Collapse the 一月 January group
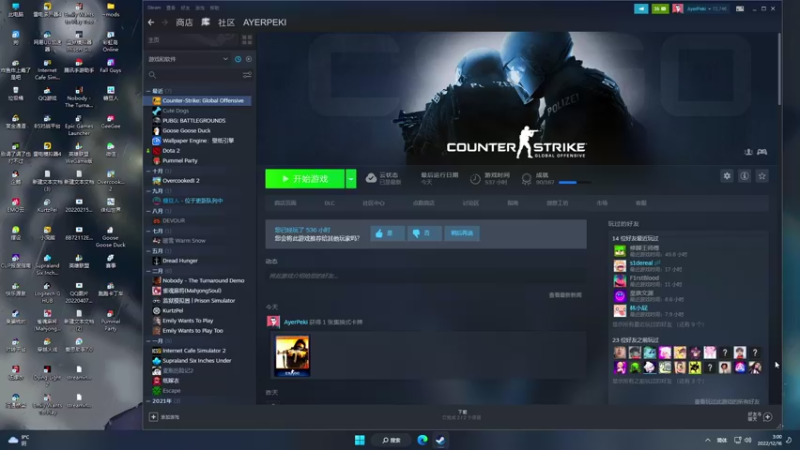800x450 pixels. point(148,341)
